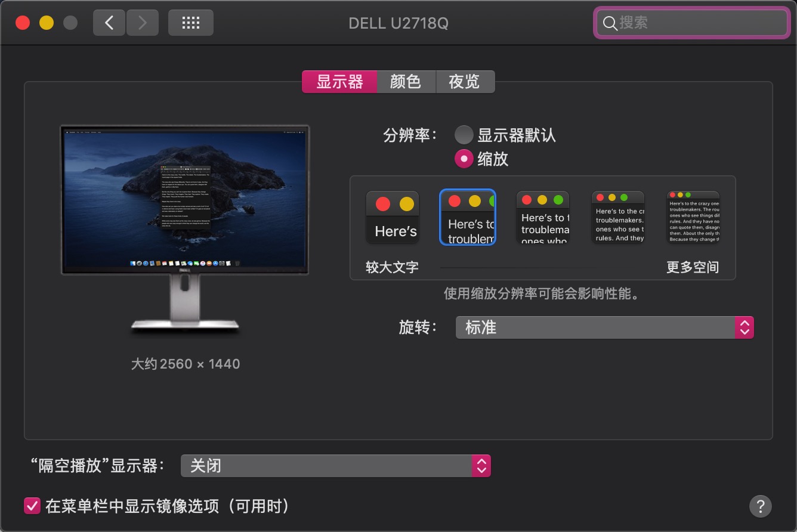
Task: Click the display thumbnail showing the desktop
Action: [184, 200]
